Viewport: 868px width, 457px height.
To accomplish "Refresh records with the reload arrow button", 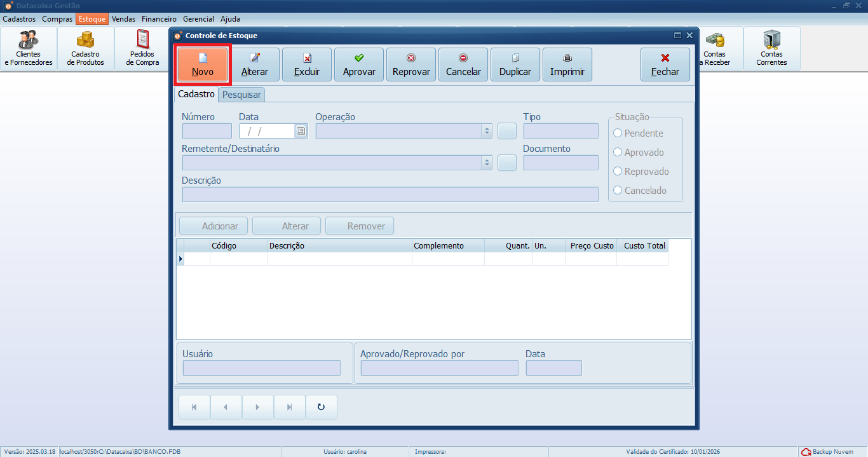I will click(322, 407).
